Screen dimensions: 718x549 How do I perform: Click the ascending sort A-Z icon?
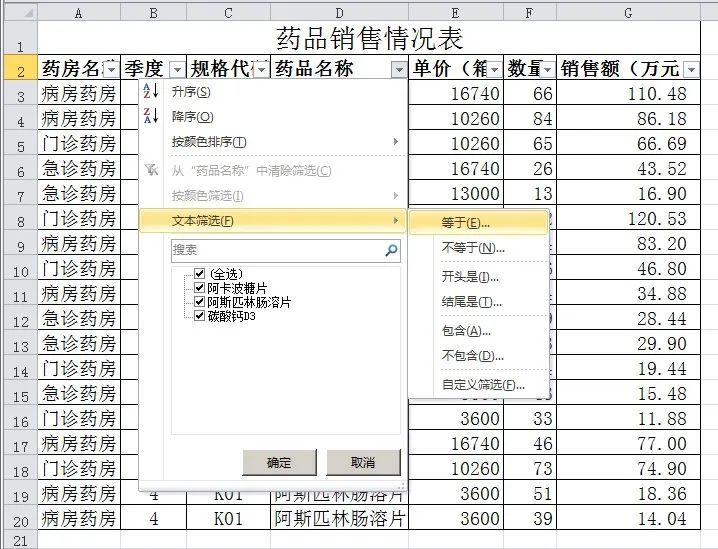point(151,91)
